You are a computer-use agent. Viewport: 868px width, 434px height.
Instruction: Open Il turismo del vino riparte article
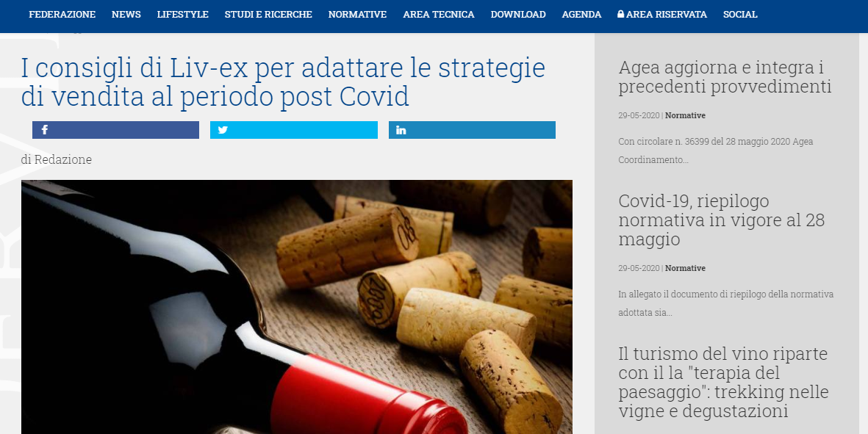723,383
